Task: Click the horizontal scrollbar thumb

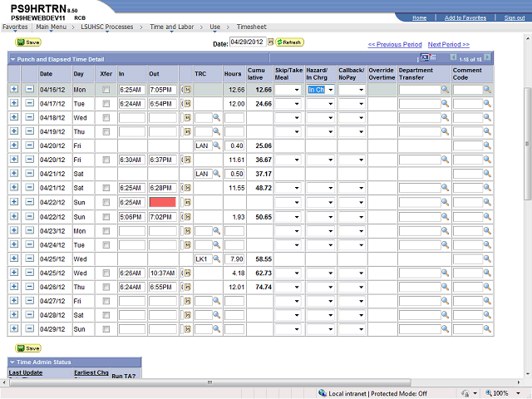Action: coord(210,382)
